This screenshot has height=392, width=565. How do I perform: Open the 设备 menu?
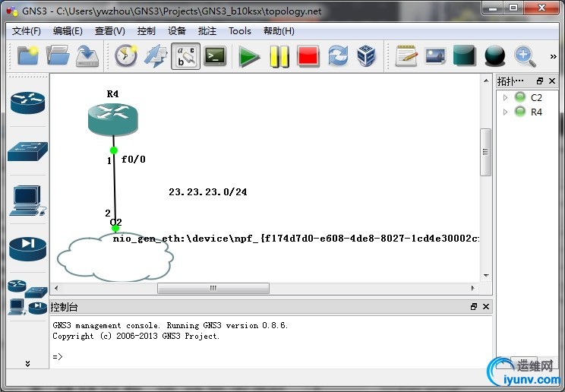coord(176,31)
